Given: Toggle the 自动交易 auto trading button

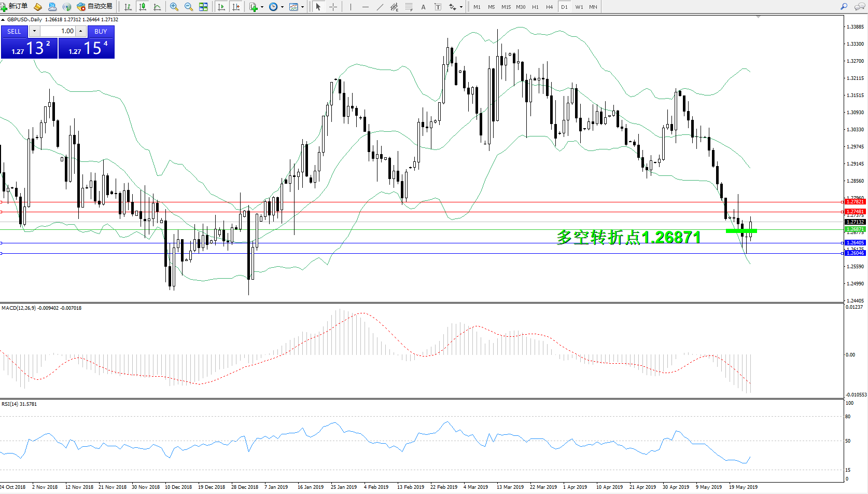Looking at the screenshot, I should pos(95,7).
